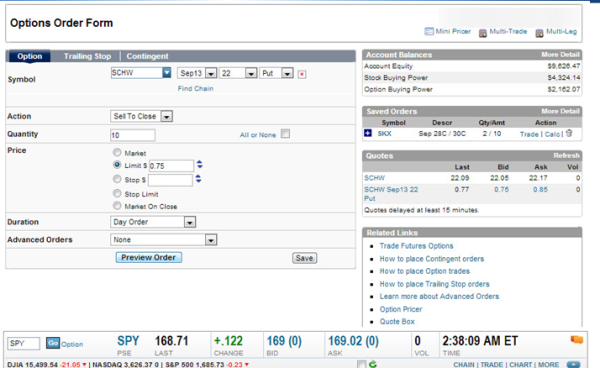Screen dimensions: 600x368
Task: Click the Calc link for SKX order
Action: 552,134
